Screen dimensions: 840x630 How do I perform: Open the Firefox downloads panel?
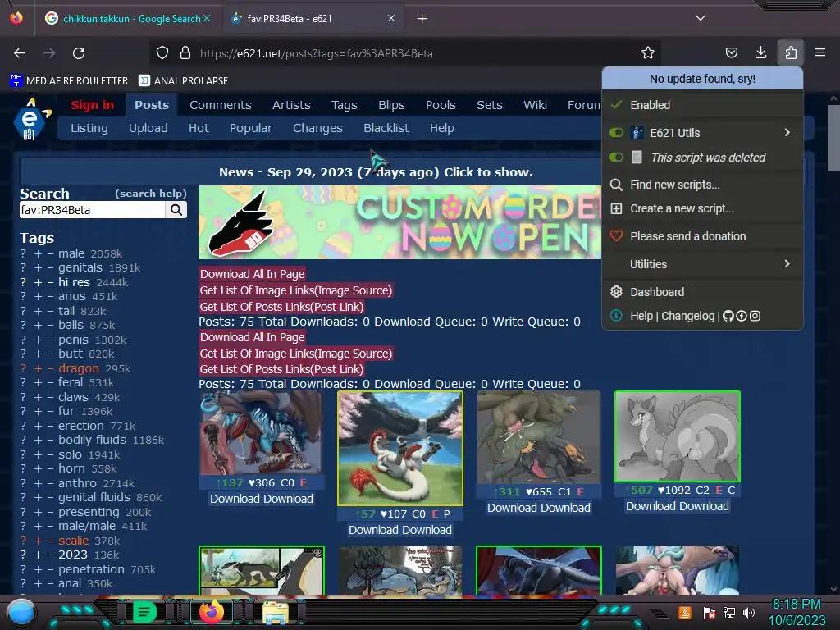click(760, 52)
